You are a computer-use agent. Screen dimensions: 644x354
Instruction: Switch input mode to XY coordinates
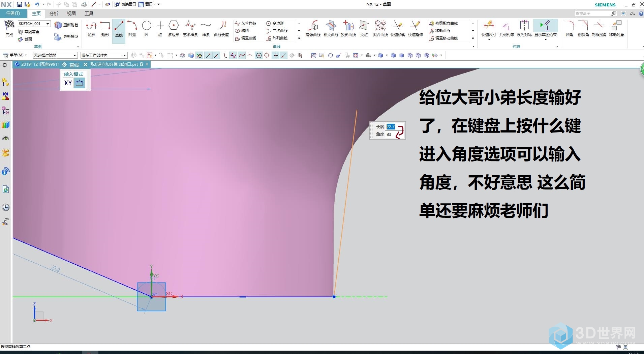68,83
